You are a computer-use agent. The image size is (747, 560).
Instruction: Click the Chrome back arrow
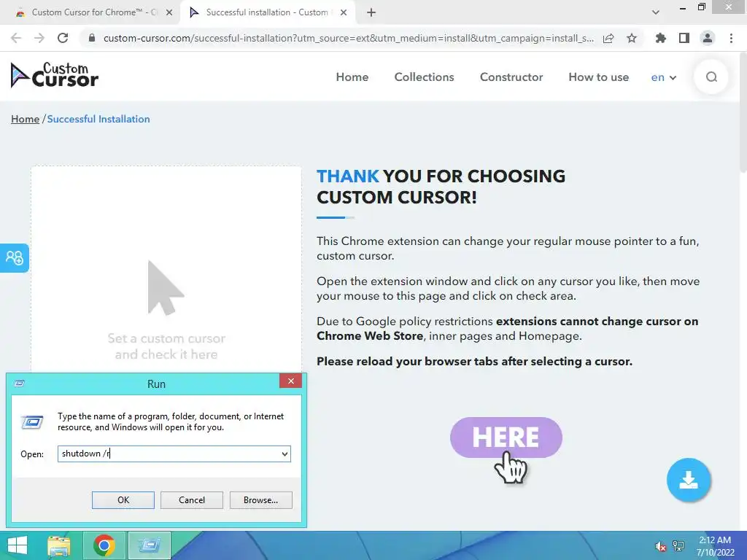pos(16,38)
